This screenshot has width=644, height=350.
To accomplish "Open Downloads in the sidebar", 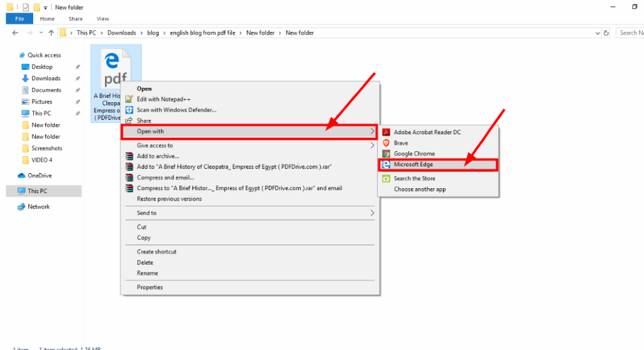I will [x=46, y=78].
